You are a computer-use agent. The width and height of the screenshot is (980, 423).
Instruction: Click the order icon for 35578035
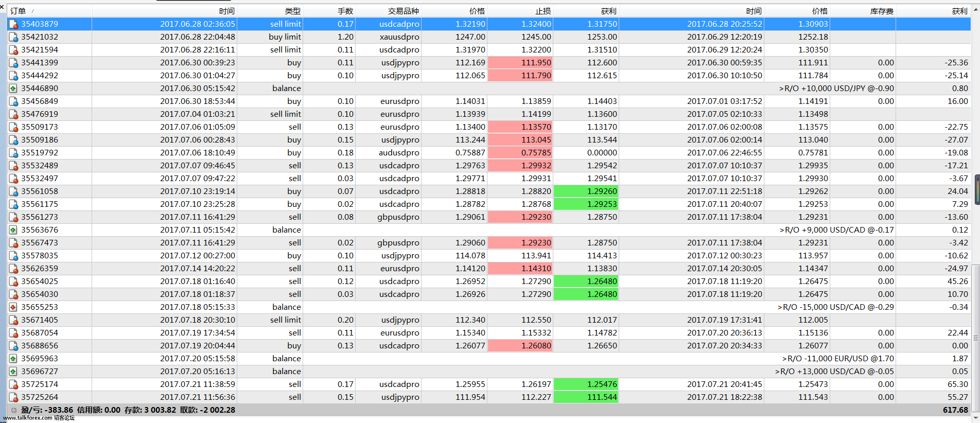[x=13, y=256]
